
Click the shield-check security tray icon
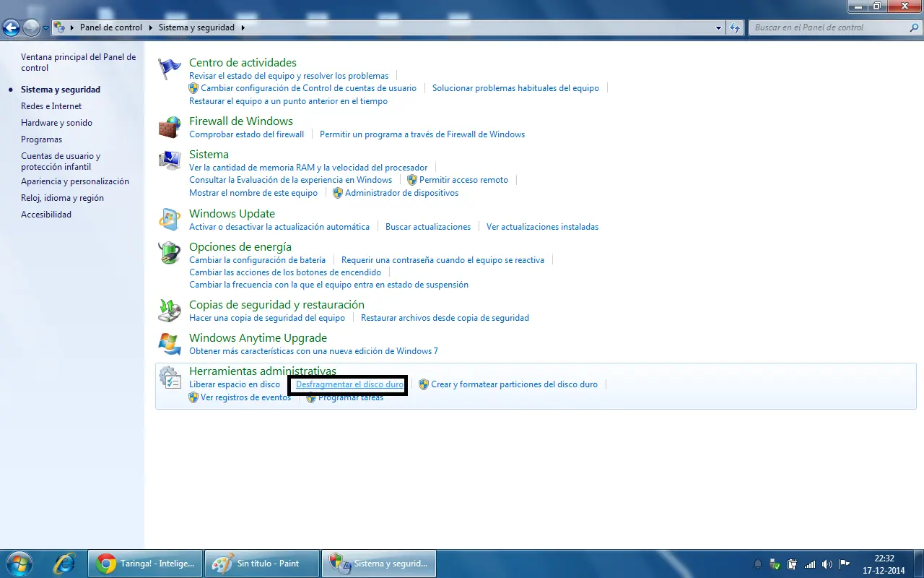pyautogui.click(x=775, y=564)
